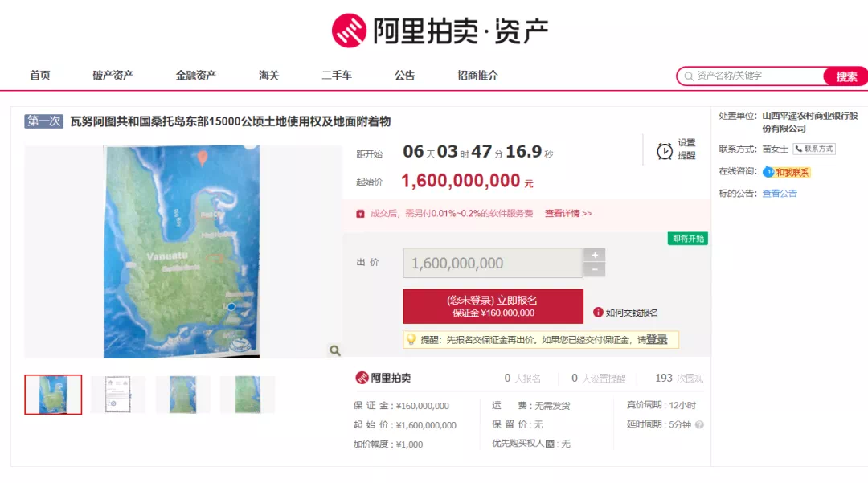Click the 0 人设置提醒 counter
The width and height of the screenshot is (868, 483).
point(599,379)
